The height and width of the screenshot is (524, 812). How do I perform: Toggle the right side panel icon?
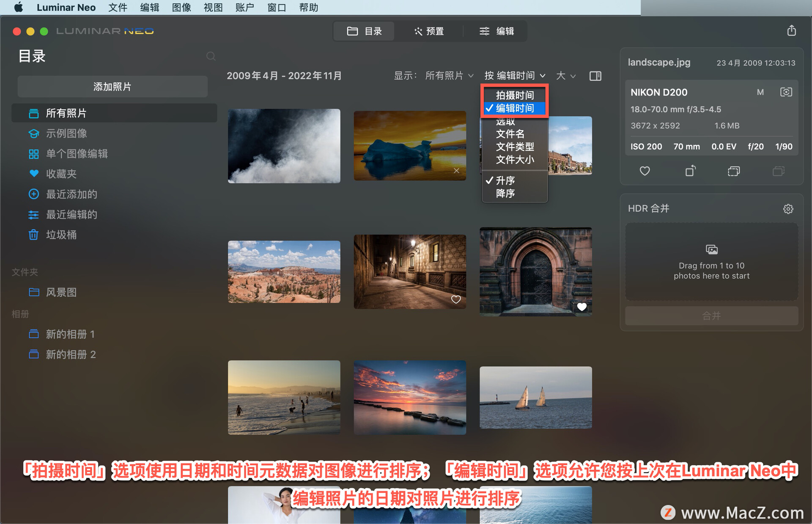coord(595,76)
